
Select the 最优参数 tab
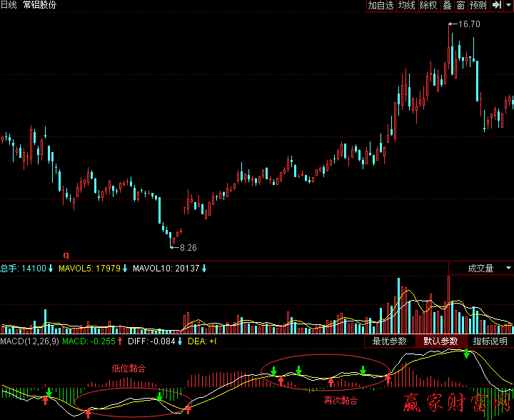click(x=389, y=341)
